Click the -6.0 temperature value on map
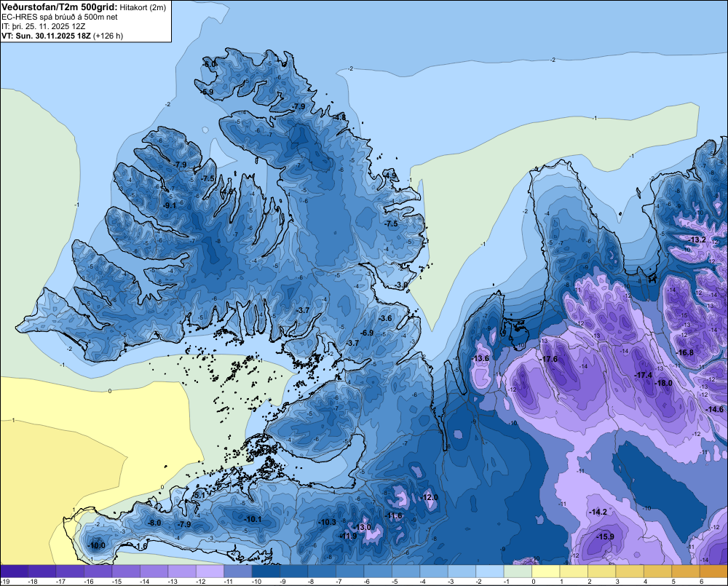Viewport: 728px width, 586px height. [x=210, y=63]
